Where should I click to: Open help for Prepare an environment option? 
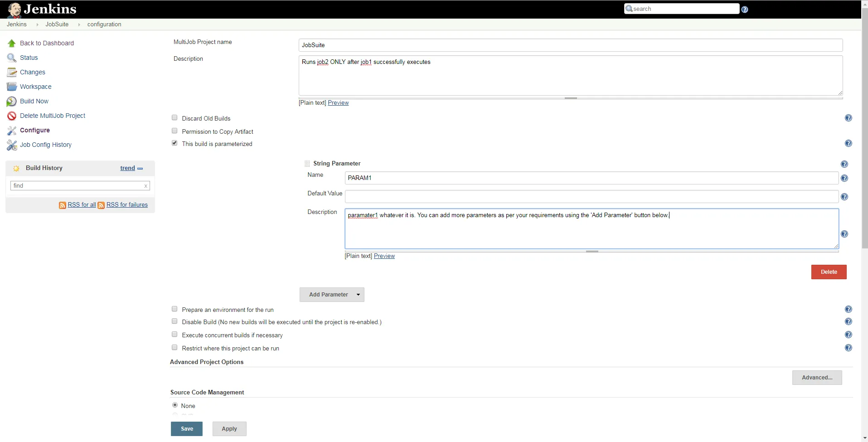[x=849, y=309]
